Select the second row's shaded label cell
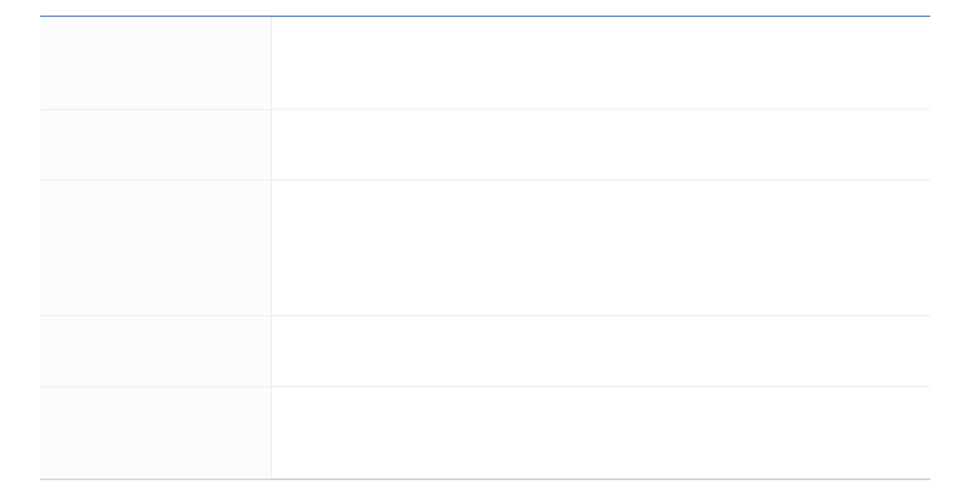 point(155,145)
